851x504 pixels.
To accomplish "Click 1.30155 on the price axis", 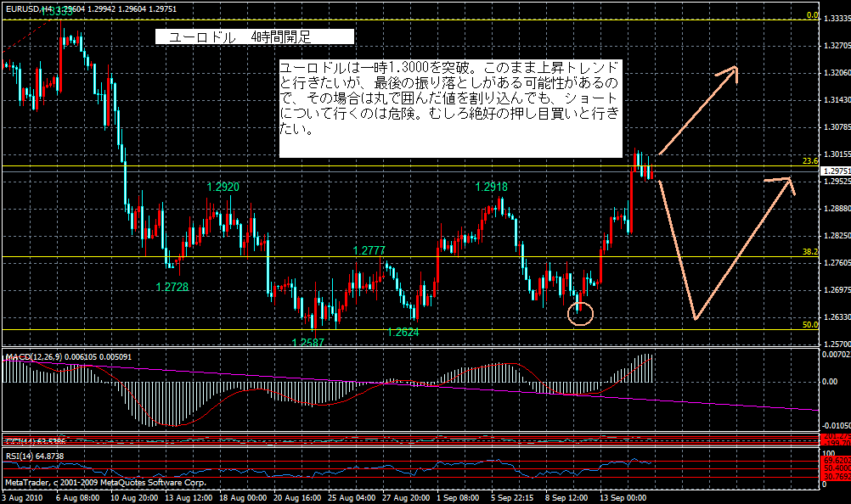I will 837,154.
